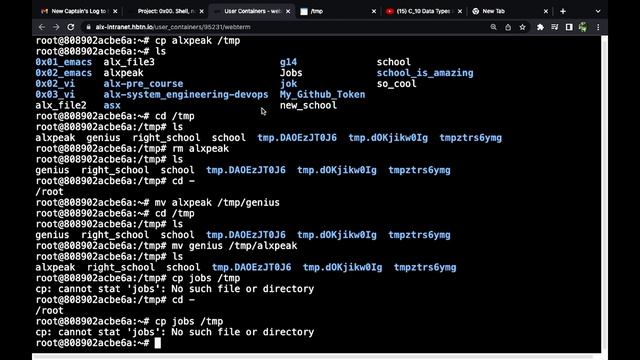640x360 pixels.
Task: Reload the web terminal page
Action: (x=71, y=27)
